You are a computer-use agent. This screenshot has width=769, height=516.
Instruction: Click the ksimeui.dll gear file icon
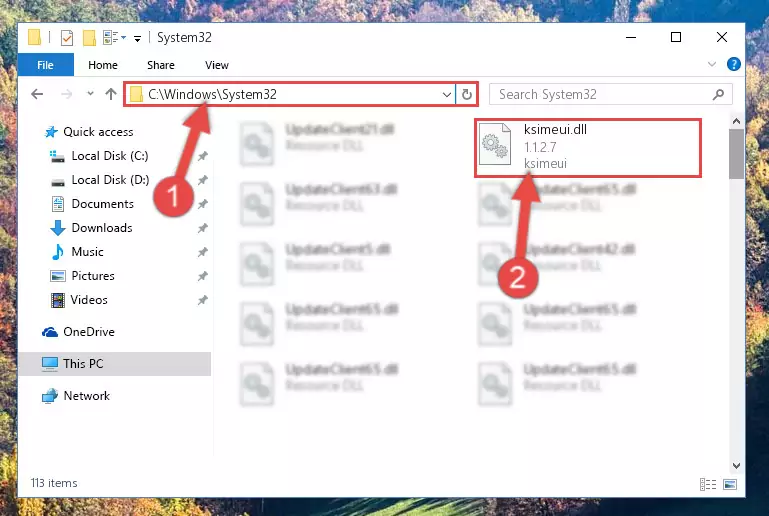[x=495, y=144]
